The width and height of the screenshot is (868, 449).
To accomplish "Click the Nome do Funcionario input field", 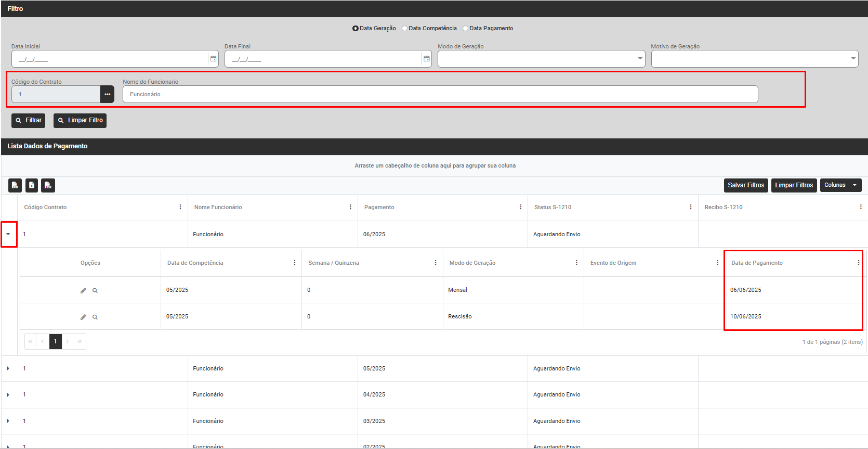I will [440, 94].
